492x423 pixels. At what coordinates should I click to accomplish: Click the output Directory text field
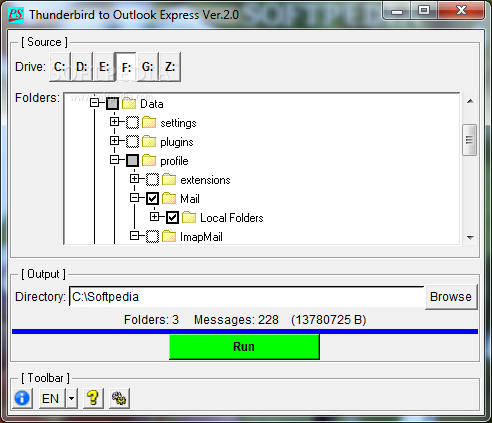(247, 297)
